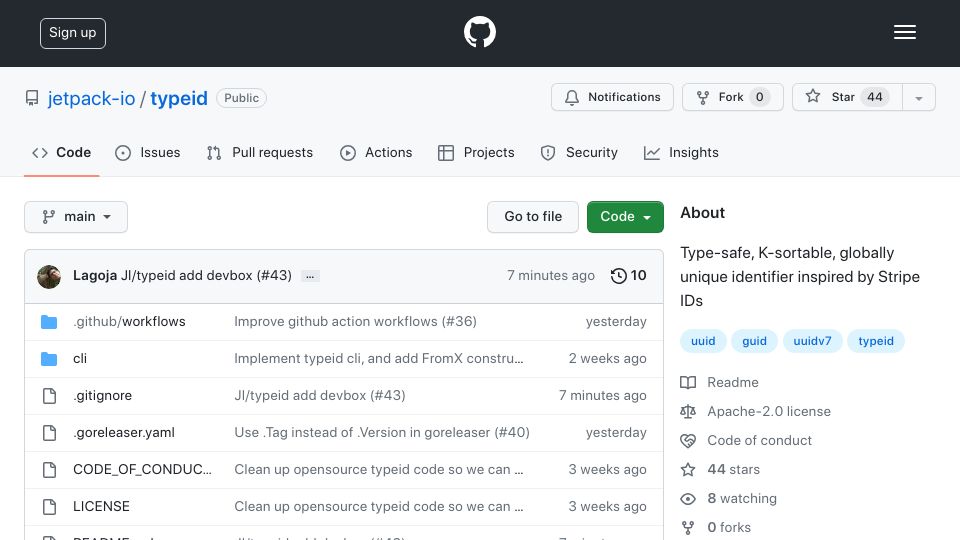This screenshot has height=540, width=960.
Task: Open the Insights tab
Action: click(x=681, y=152)
